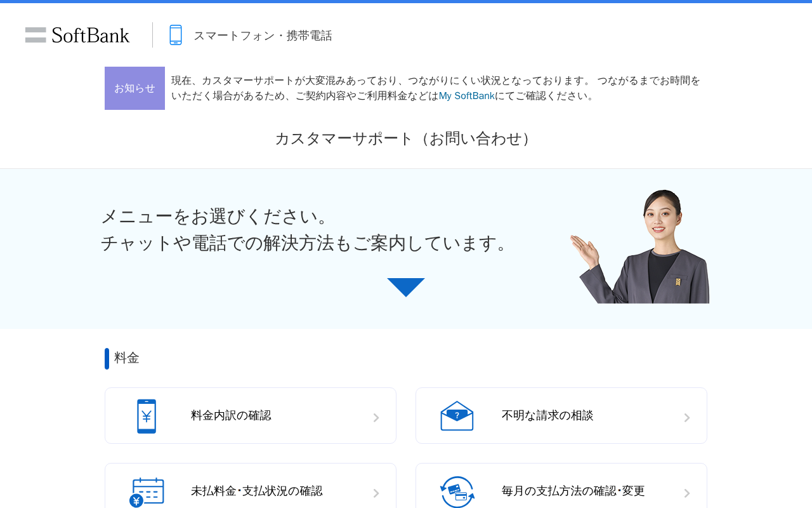Click the credit cards cycle icon
812x508 pixels.
tap(457, 492)
